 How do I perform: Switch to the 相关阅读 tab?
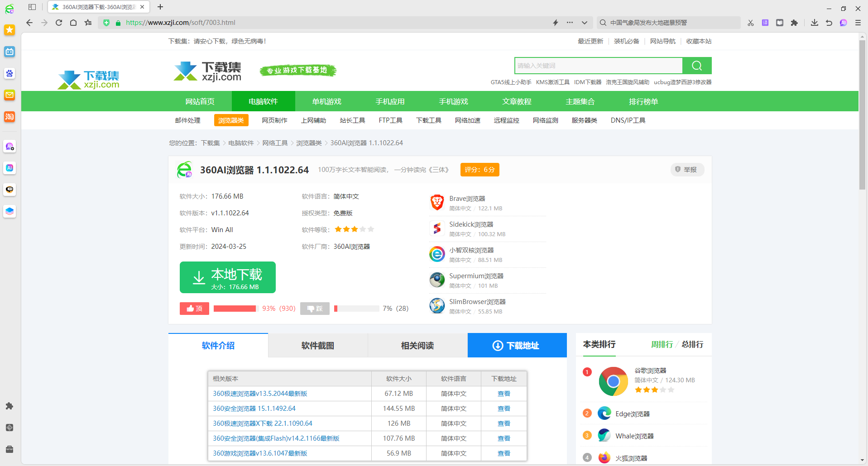pos(417,346)
